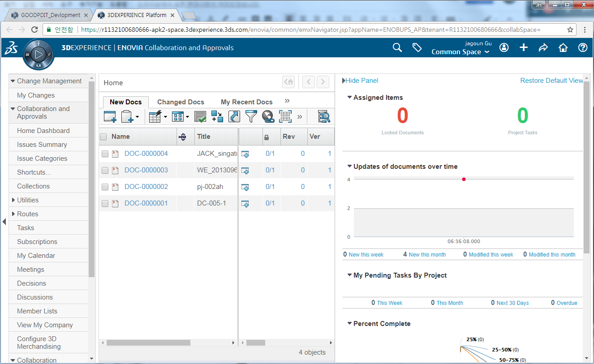Open the tag icon in header
The width and height of the screenshot is (594, 364).
click(x=417, y=47)
